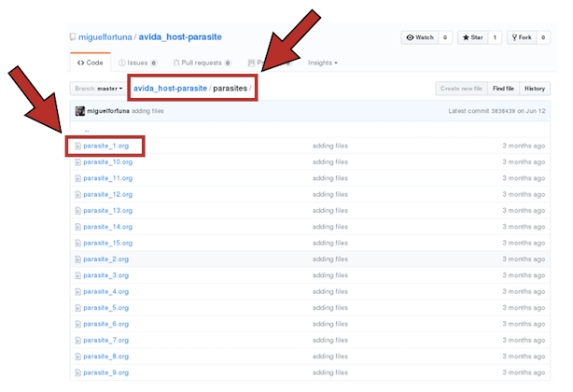Click the file icon beside parasite_8.org
Screen dimensions: 573x392
[x=77, y=357]
